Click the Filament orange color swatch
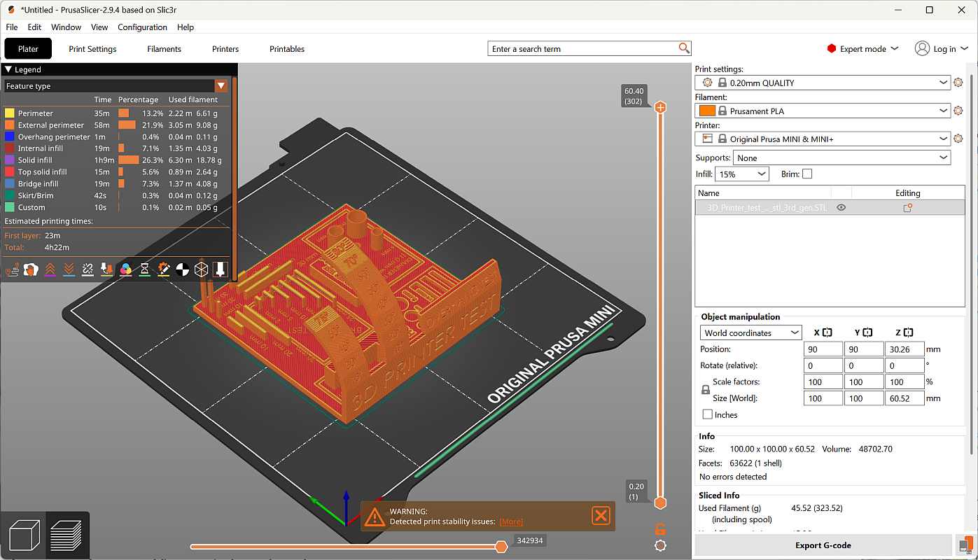This screenshot has height=560, width=978. point(707,111)
